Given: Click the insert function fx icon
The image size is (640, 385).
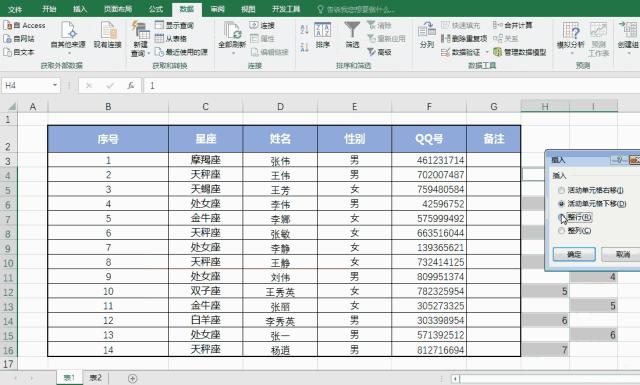Looking at the screenshot, I should pyautogui.click(x=130, y=86).
